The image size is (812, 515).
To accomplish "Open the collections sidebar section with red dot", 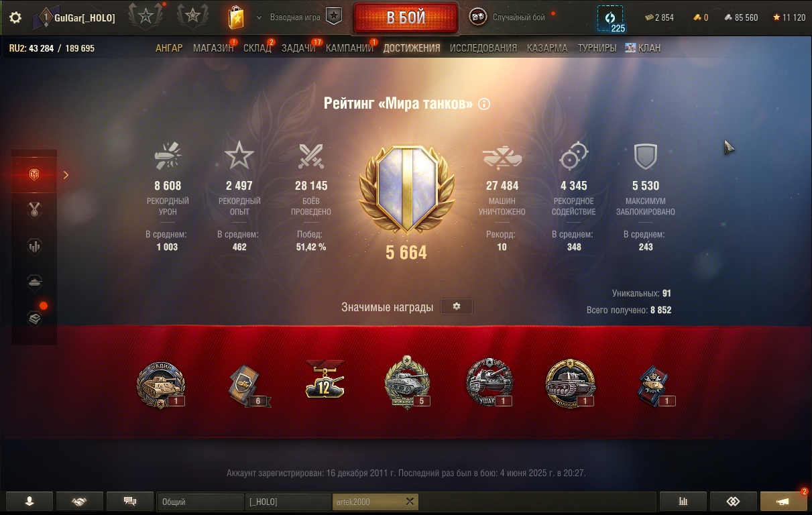I will coord(34,319).
